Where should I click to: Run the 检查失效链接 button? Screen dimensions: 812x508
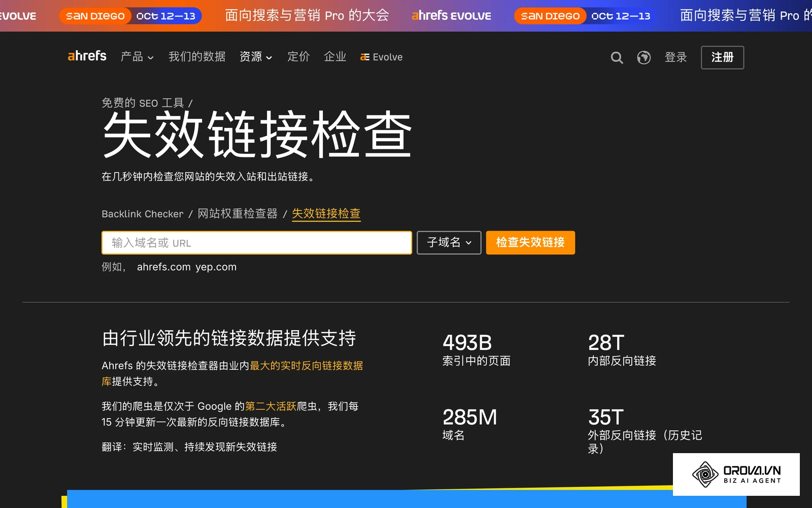(530, 243)
